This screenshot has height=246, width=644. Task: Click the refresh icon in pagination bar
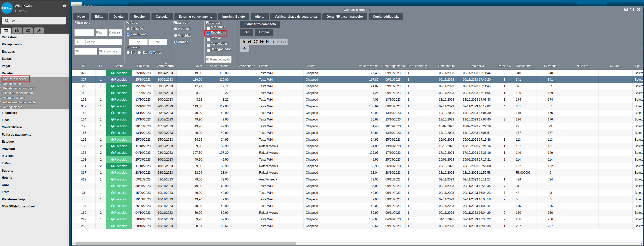pyautogui.click(x=255, y=42)
